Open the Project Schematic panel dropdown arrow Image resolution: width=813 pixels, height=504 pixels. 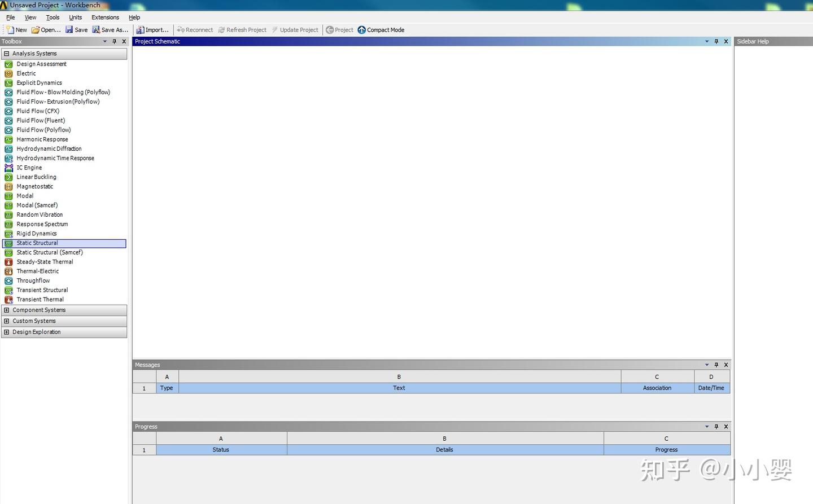[707, 42]
